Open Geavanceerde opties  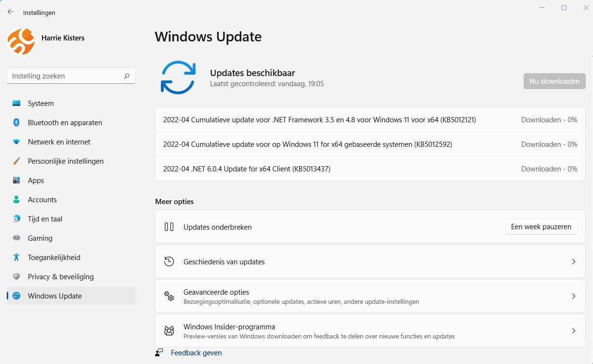pos(370,296)
